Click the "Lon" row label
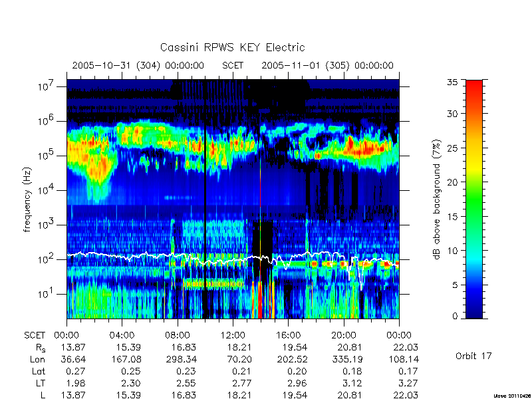 [x=38, y=359]
